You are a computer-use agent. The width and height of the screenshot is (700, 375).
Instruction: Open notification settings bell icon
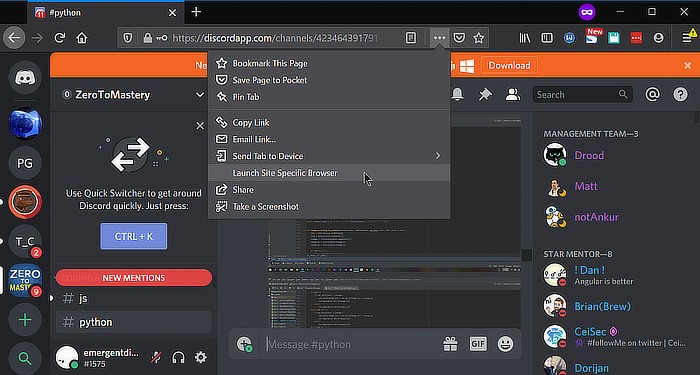tap(458, 94)
